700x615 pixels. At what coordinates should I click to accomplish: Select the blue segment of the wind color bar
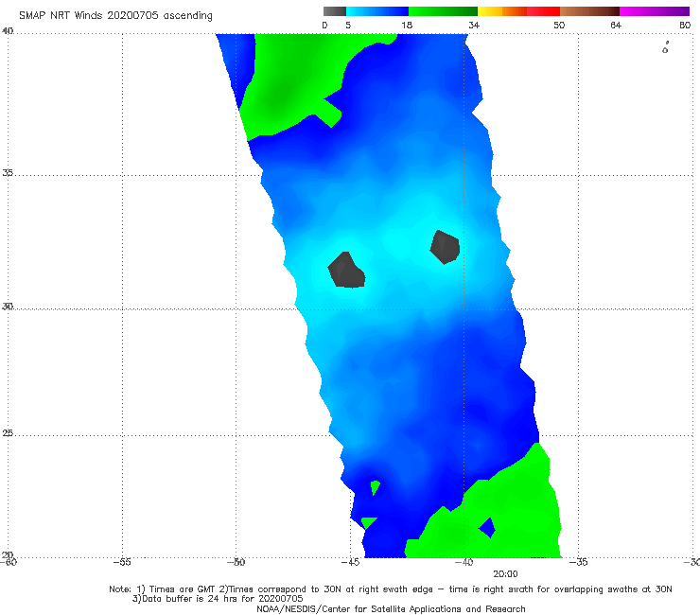point(377,11)
